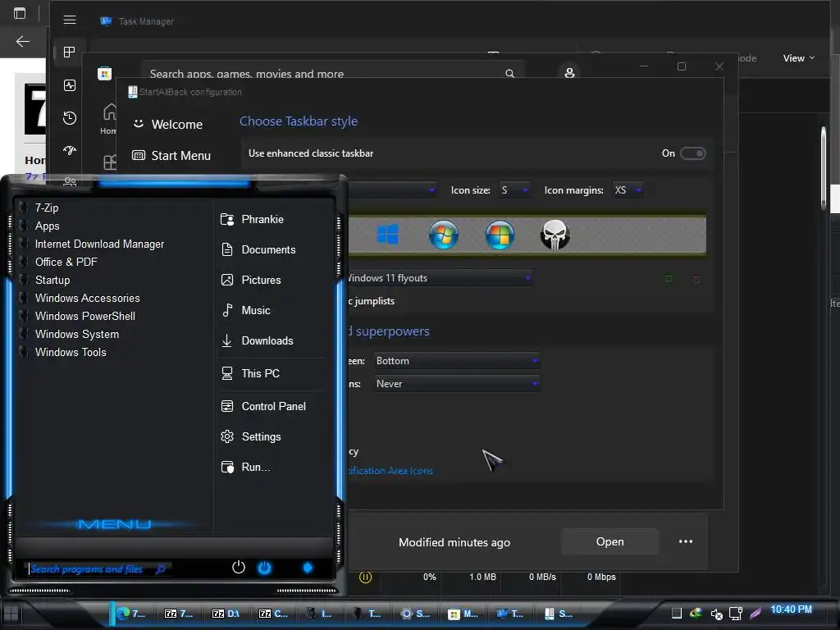Open the Bottom screen location dropdown
This screenshot has height=630, width=840.
[456, 361]
